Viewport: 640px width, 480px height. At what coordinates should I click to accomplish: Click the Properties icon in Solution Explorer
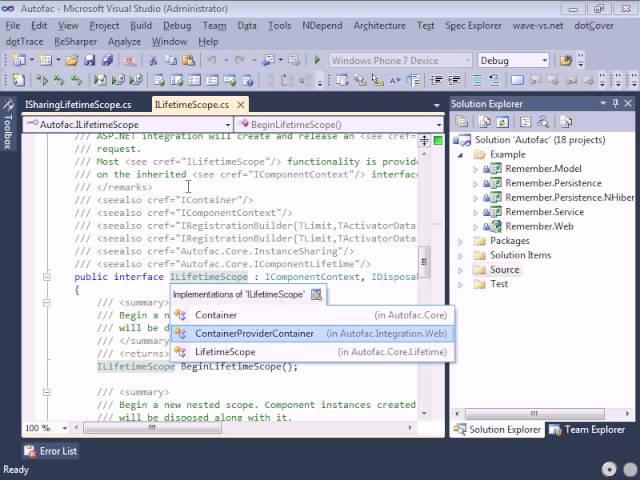462,122
